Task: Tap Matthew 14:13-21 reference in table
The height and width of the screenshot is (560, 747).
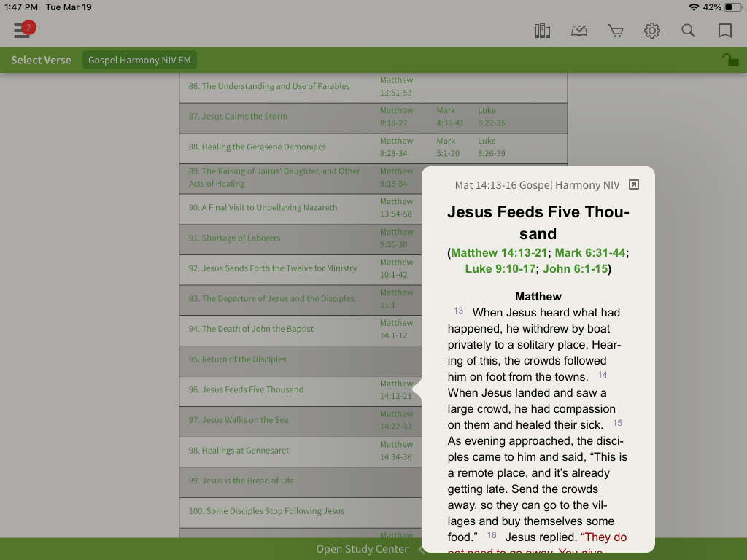Action: point(396,390)
